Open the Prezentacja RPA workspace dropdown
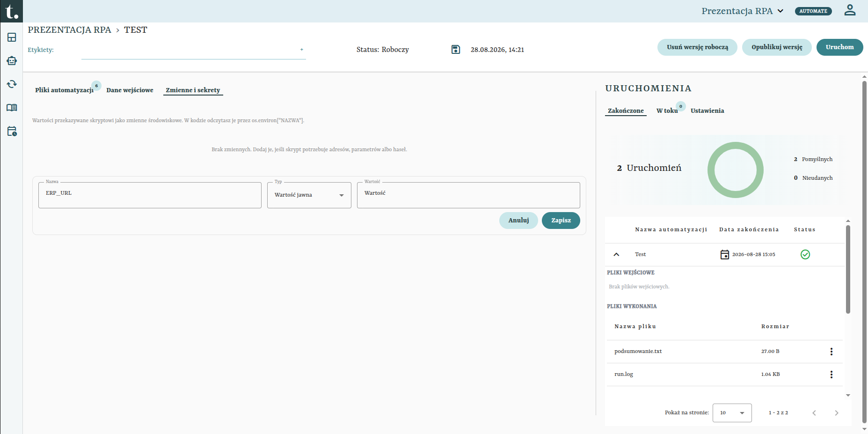 coord(742,11)
